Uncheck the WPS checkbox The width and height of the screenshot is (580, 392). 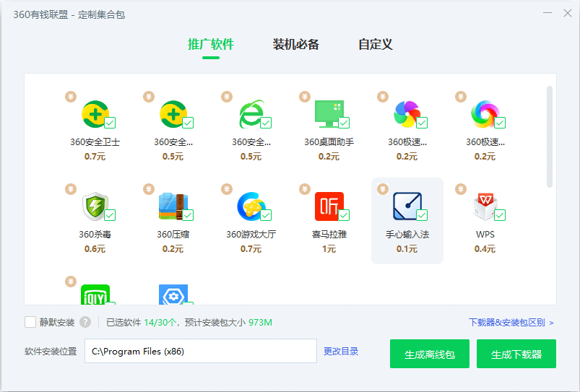coord(500,215)
